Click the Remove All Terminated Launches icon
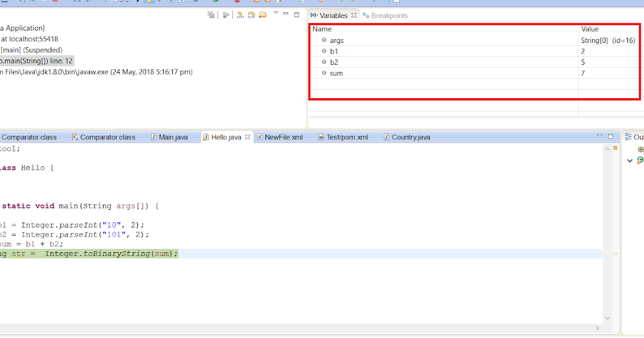This screenshot has height=338, width=644. point(211,15)
